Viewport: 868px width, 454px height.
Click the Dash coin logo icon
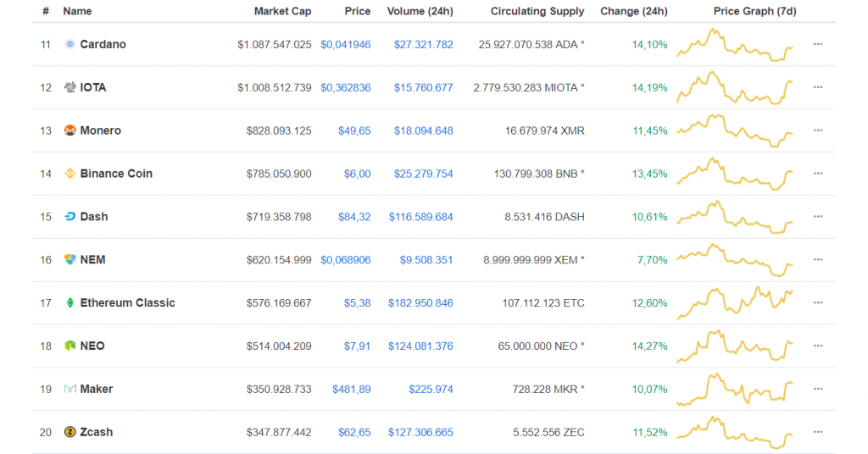pyautogui.click(x=70, y=217)
